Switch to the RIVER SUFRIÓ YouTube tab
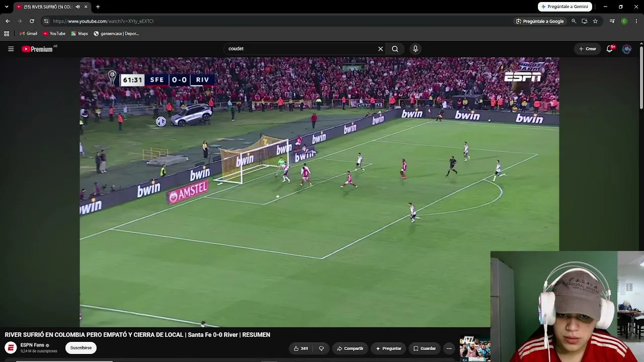Viewport: 644px width, 362px height. [51, 7]
